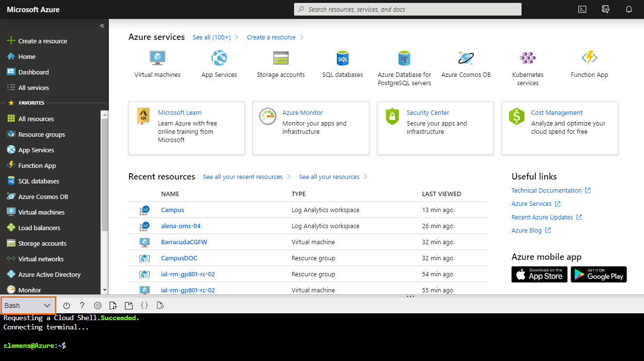Open Cloud Shell help question mark

coord(82,306)
